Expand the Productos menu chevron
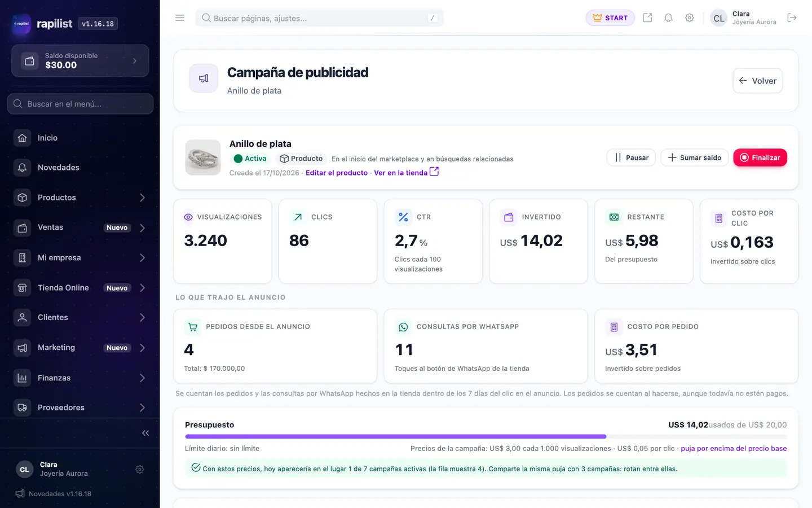The image size is (812, 508). (x=142, y=198)
